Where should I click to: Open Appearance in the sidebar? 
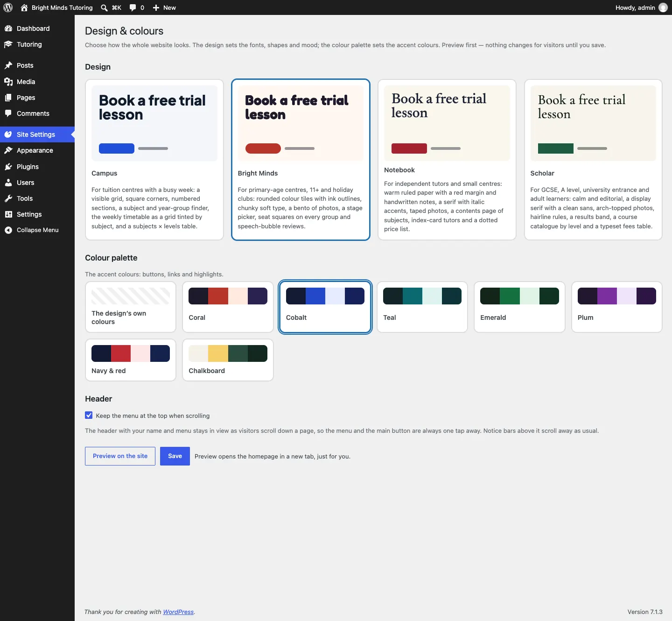[37, 150]
